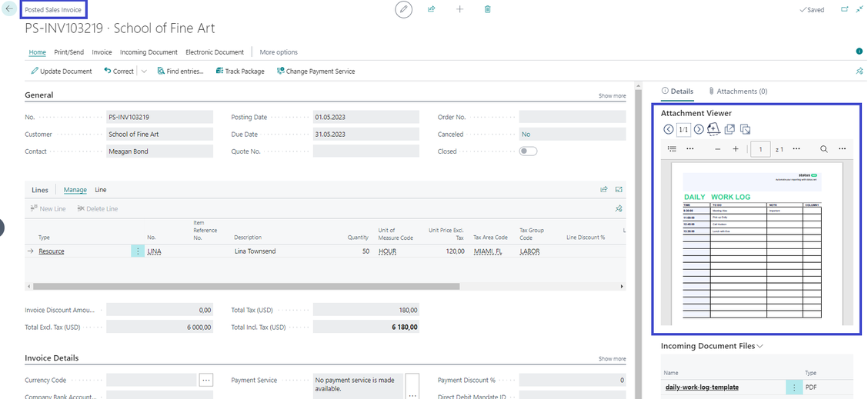Viewport: 868px width, 399px height.
Task: Expand the Correct dropdown arrow
Action: [144, 71]
